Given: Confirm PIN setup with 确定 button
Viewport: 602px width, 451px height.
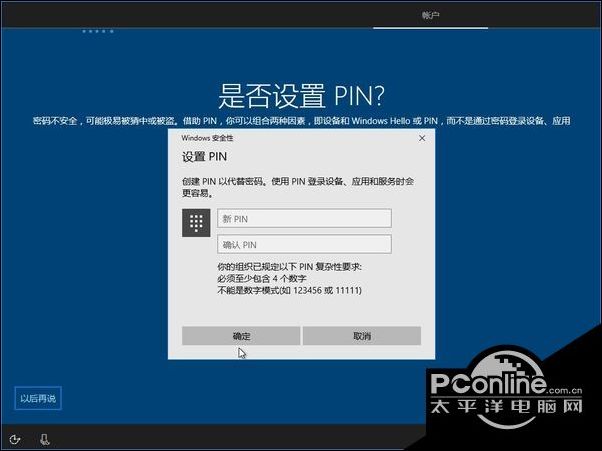Looking at the screenshot, I should tap(241, 336).
